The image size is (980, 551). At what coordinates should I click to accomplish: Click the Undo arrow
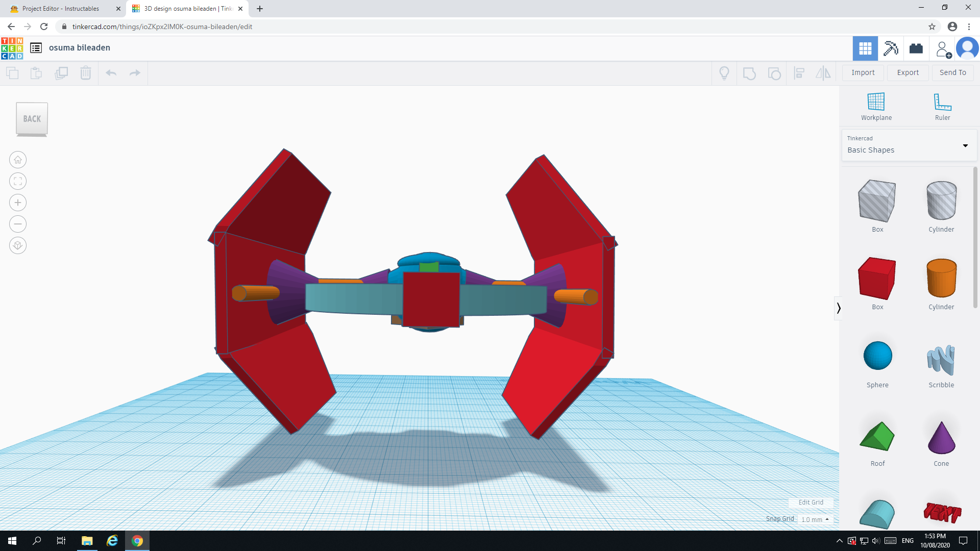[111, 73]
